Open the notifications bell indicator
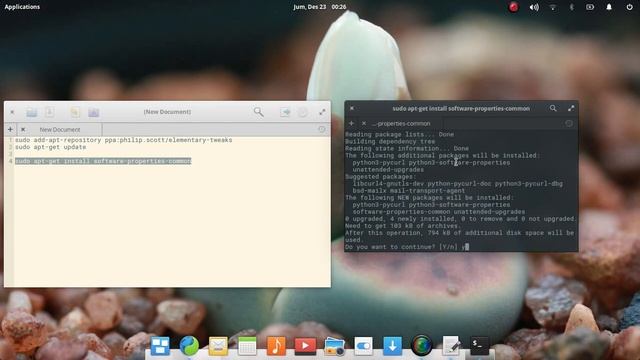The width and height of the screenshot is (640, 360). pyautogui.click(x=609, y=7)
